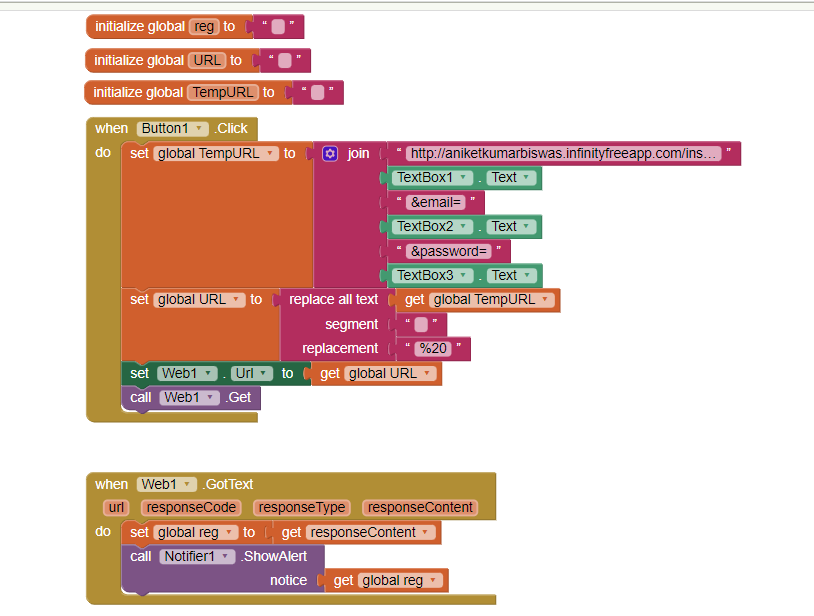Edit the %20 replacement text
The image size is (814, 616).
[x=433, y=349]
